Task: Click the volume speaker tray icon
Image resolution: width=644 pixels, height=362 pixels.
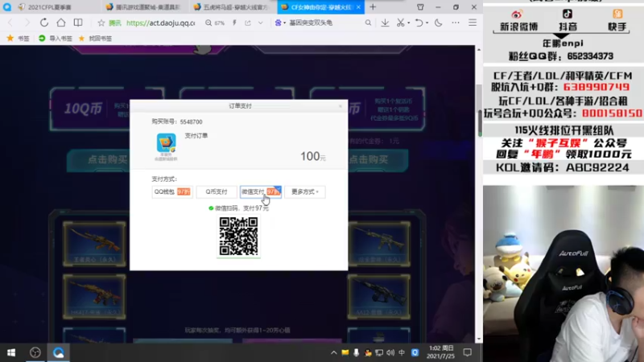Action: [x=390, y=352]
